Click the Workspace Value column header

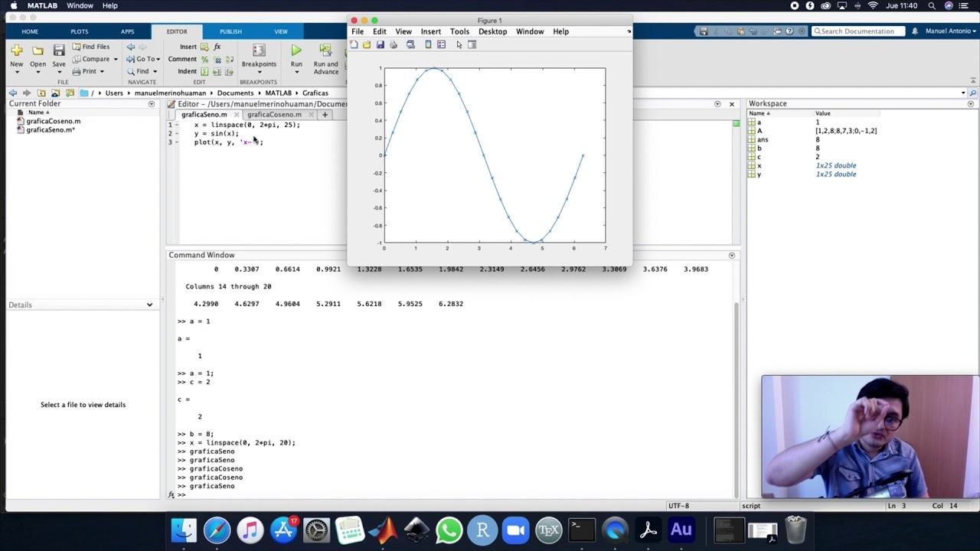846,113
